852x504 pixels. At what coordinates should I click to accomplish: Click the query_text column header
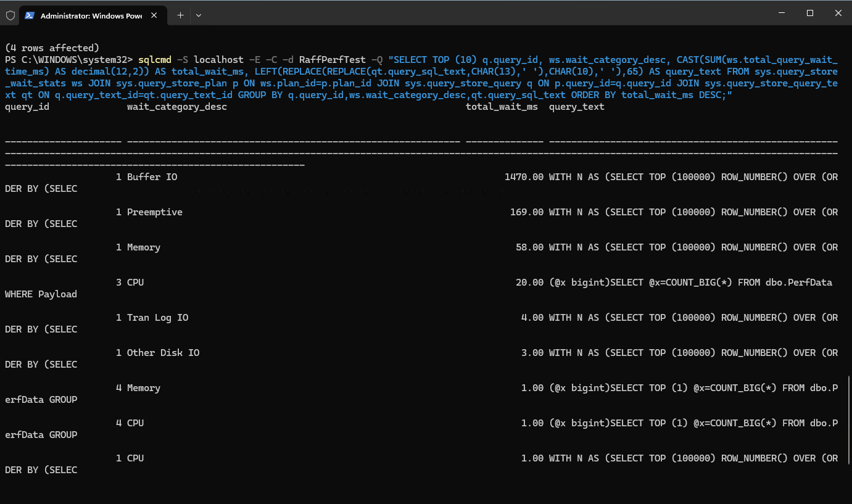click(577, 107)
